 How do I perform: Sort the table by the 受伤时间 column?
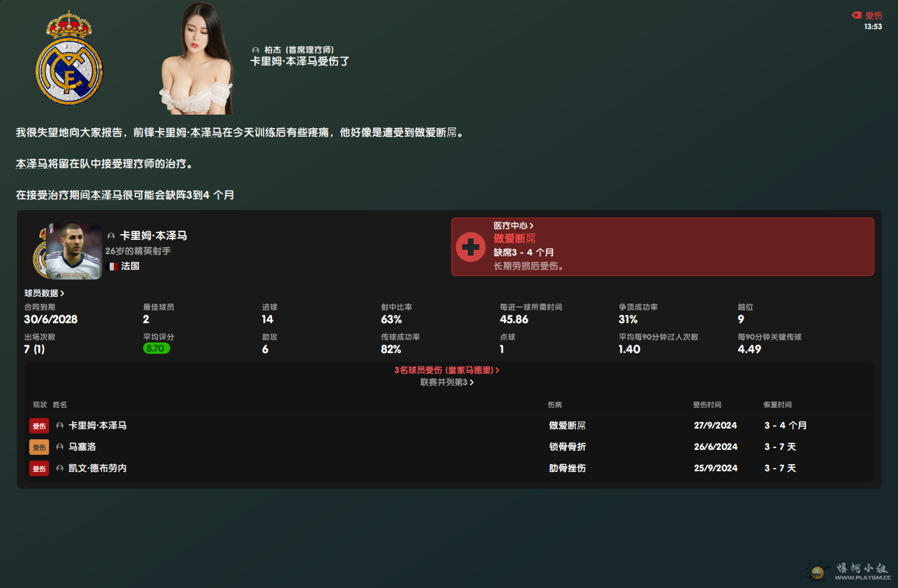point(706,405)
